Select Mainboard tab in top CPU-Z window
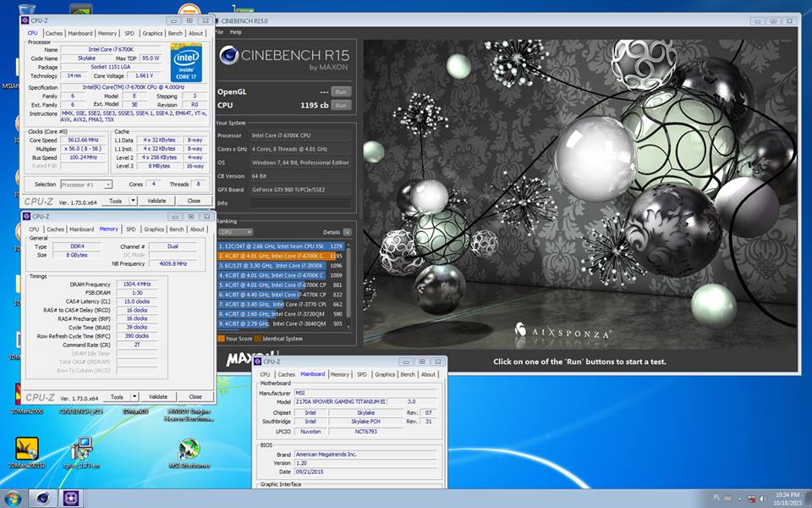This screenshot has height=508, width=812. click(x=80, y=33)
